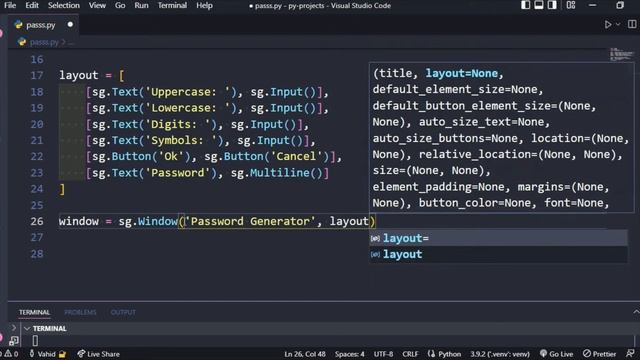
Task: Click the highlighted layout=None parameter hint
Action: tap(462, 73)
